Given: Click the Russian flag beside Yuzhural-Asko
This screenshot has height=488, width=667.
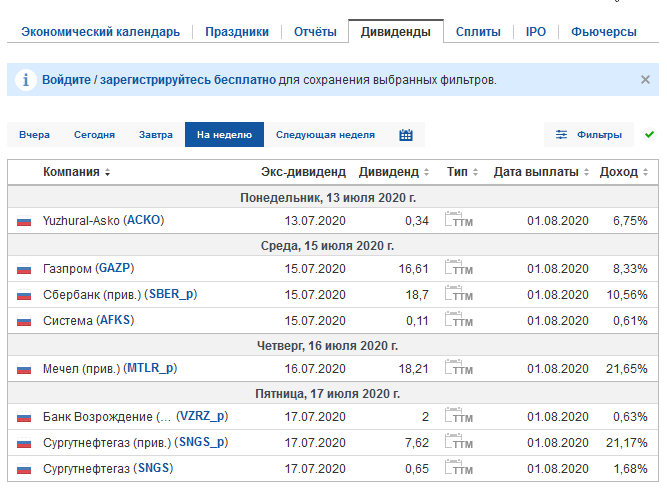Looking at the screenshot, I should [24, 221].
